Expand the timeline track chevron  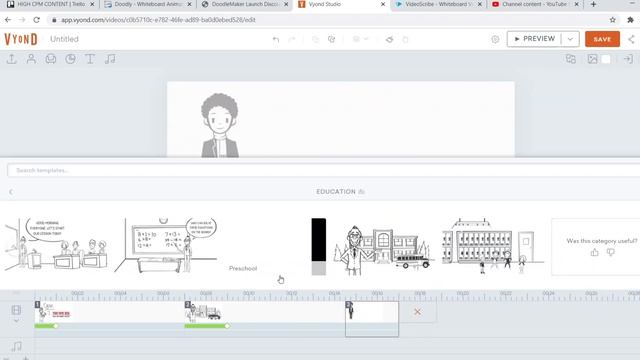point(16,321)
